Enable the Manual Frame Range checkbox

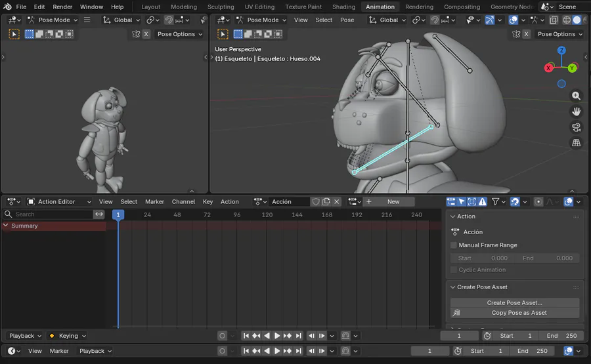[x=454, y=245]
